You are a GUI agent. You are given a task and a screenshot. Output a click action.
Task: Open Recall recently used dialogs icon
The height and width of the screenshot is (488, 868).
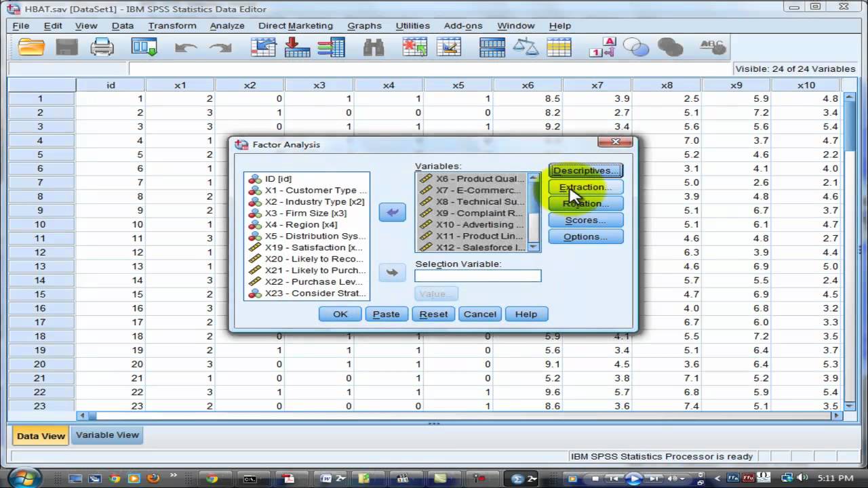tap(144, 47)
